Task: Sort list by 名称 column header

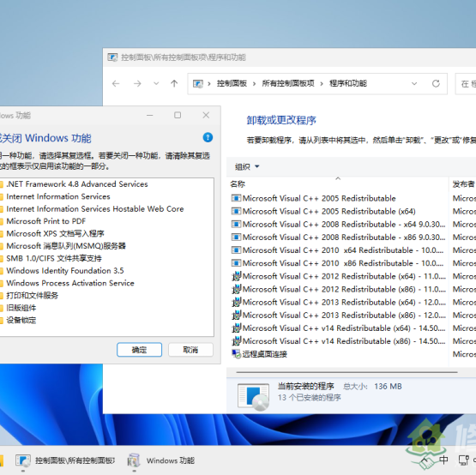Action: point(238,183)
